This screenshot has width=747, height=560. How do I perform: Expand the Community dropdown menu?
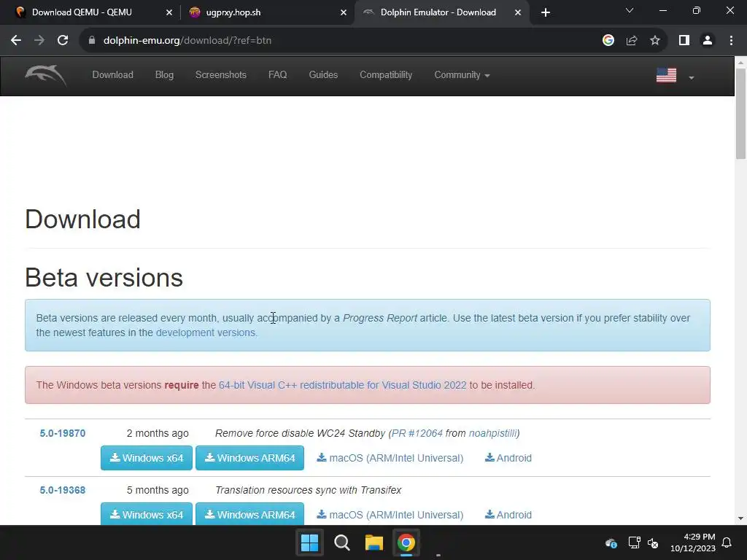[462, 75]
